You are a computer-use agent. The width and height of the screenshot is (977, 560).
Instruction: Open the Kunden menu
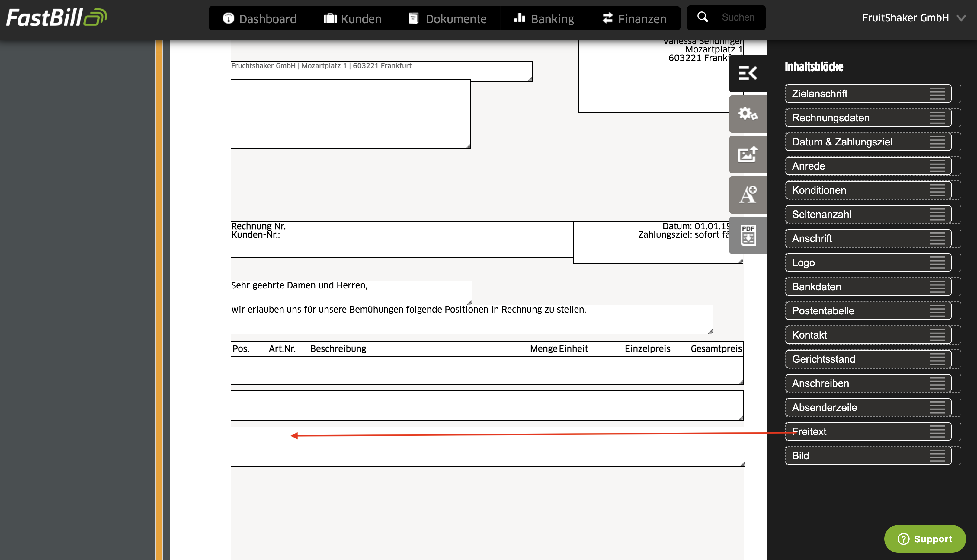coord(352,18)
